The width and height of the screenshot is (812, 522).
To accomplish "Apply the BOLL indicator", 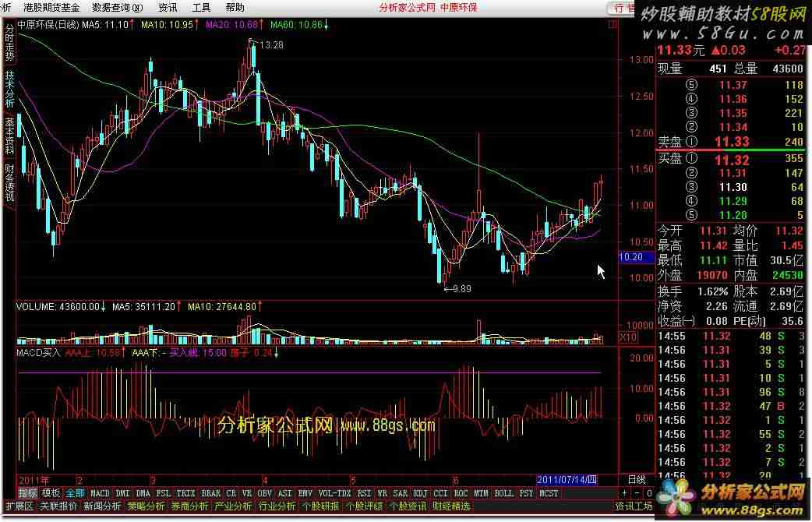I will point(504,493).
